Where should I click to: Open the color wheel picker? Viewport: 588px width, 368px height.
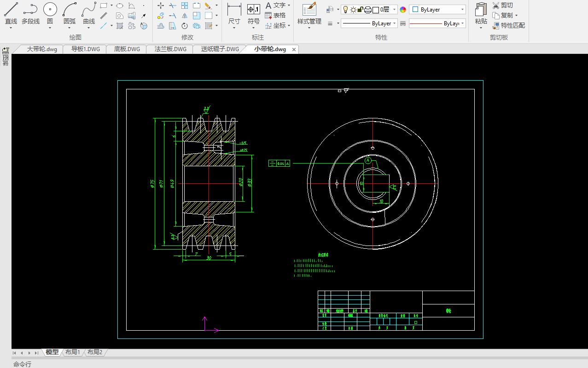tap(403, 10)
